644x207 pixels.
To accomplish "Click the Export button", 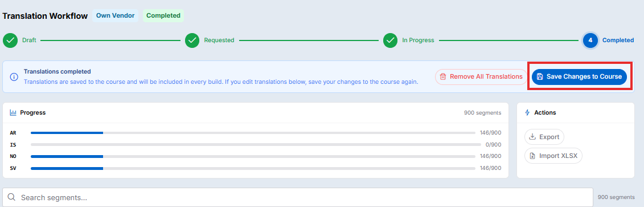I will tap(544, 137).
